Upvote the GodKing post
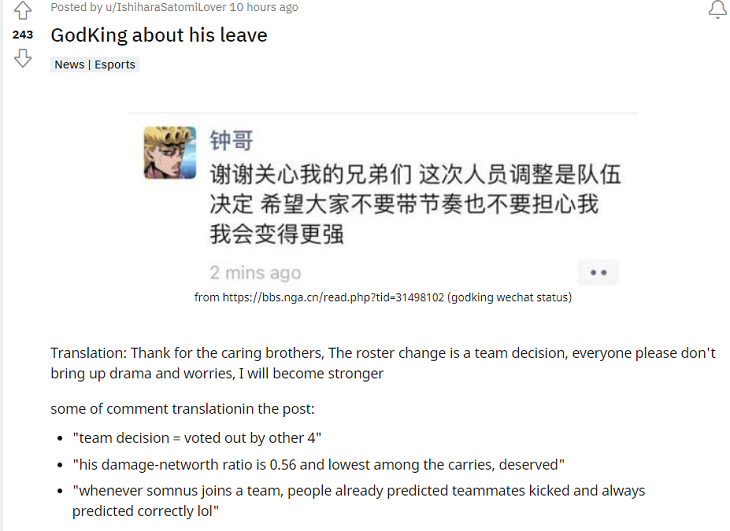Viewport: 730px width, 531px height. tap(22, 10)
